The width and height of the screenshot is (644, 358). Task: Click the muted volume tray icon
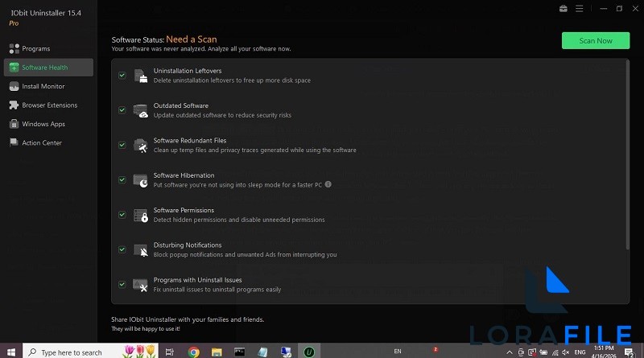tap(566, 352)
